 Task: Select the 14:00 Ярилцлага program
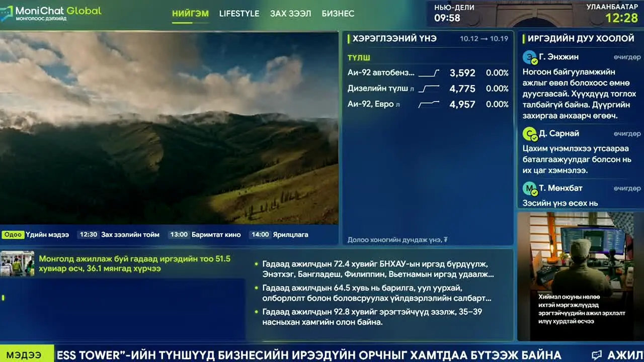point(279,235)
